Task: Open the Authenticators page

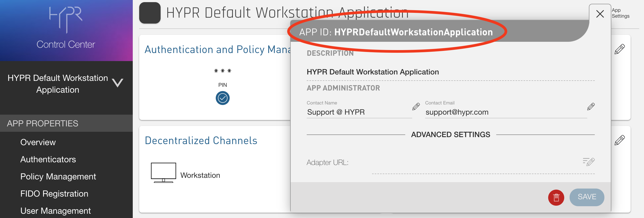Action: [48, 159]
